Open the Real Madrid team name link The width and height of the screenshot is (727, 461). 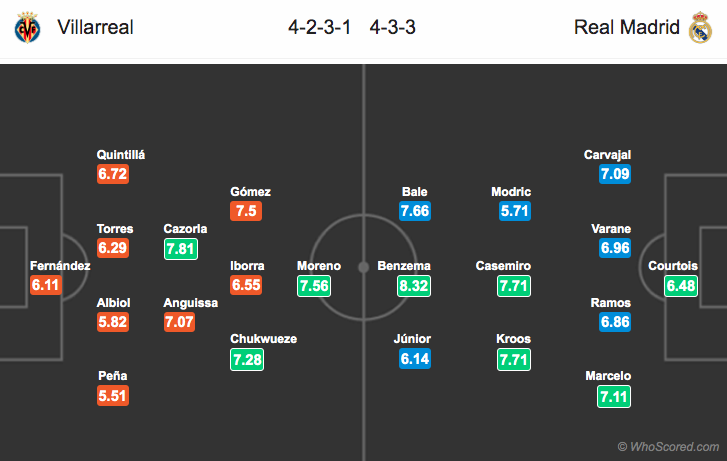pyautogui.click(x=627, y=27)
